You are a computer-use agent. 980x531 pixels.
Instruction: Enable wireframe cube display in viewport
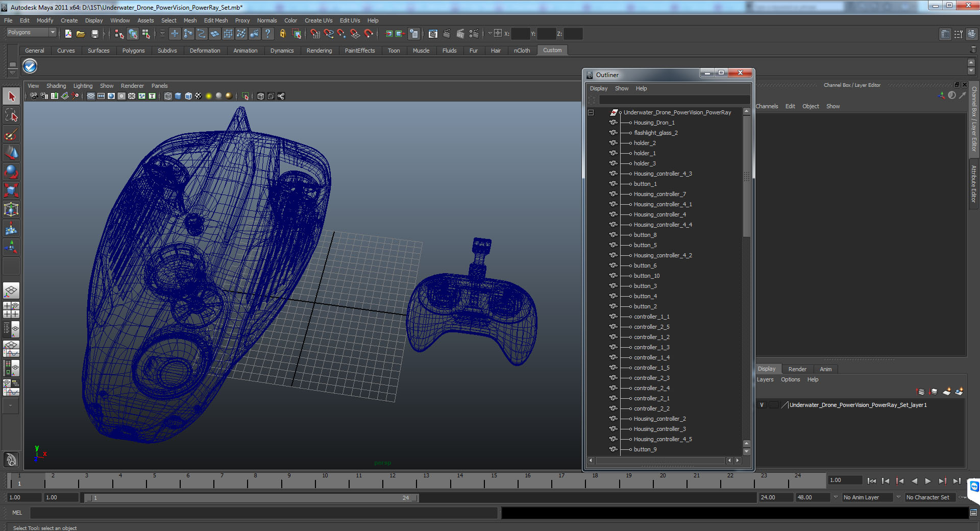point(168,96)
